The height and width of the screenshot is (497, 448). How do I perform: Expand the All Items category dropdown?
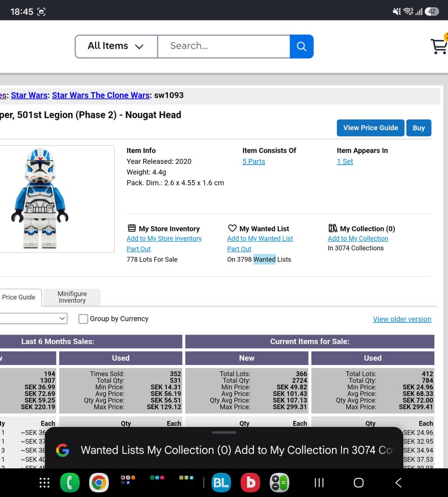pos(116,46)
